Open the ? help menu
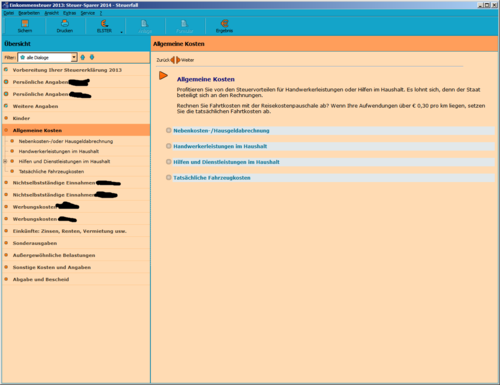Image resolution: width=500 pixels, height=385 pixels. pyautogui.click(x=101, y=13)
